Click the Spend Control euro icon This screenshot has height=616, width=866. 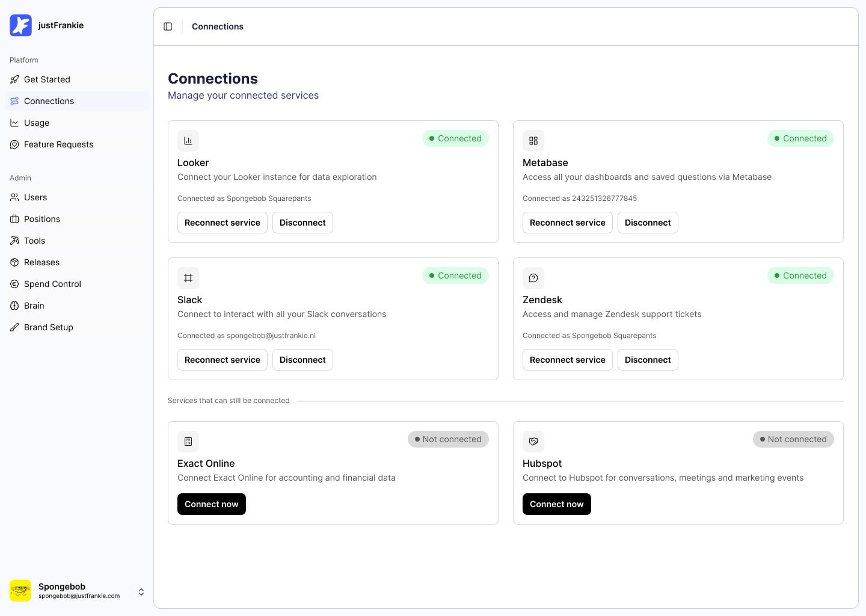(x=14, y=284)
